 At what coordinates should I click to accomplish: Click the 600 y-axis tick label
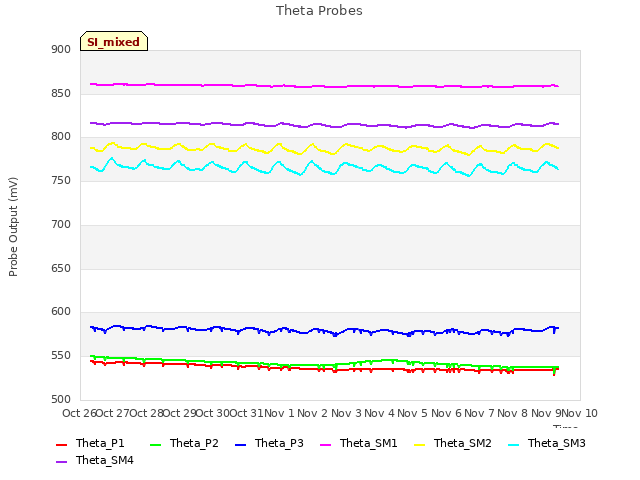coord(61,312)
